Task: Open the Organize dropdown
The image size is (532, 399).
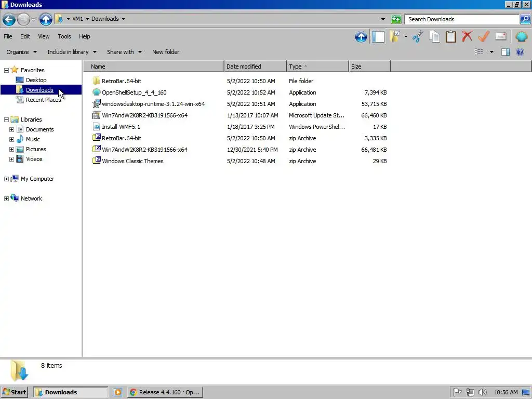Action: pyautogui.click(x=22, y=52)
